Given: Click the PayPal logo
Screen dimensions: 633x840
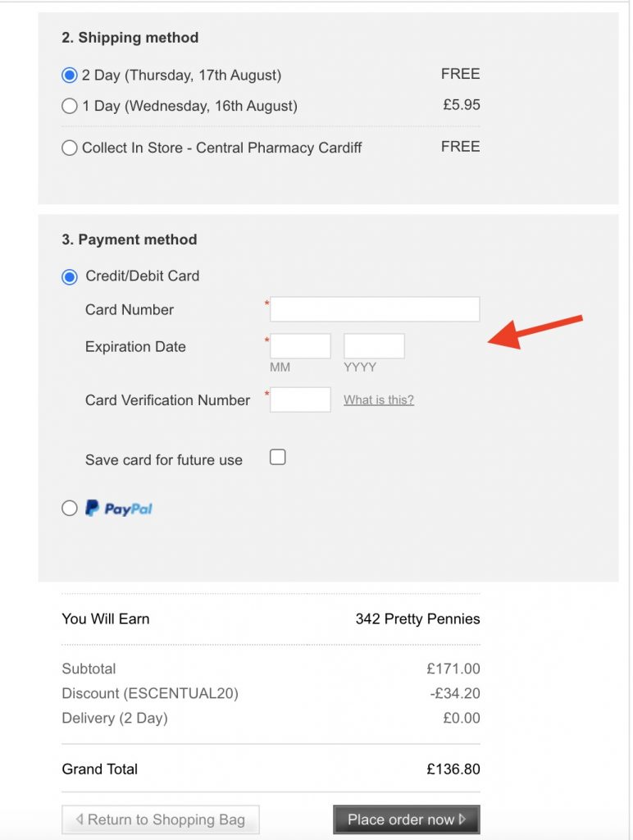Looking at the screenshot, I should click(x=119, y=509).
